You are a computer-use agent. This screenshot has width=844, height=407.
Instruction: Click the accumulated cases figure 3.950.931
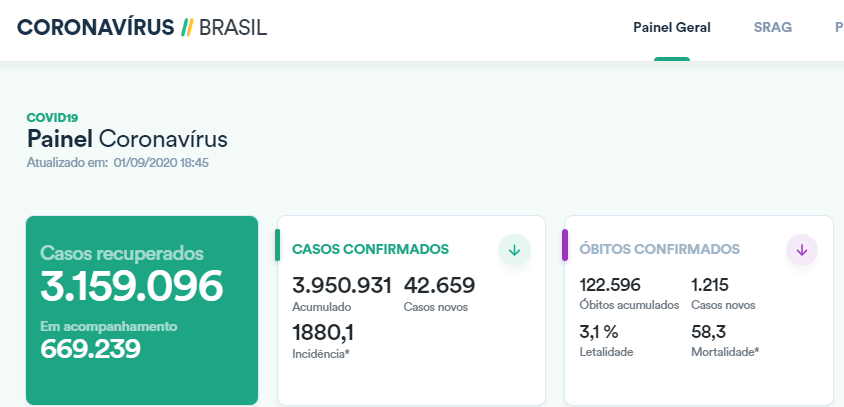pyautogui.click(x=341, y=285)
